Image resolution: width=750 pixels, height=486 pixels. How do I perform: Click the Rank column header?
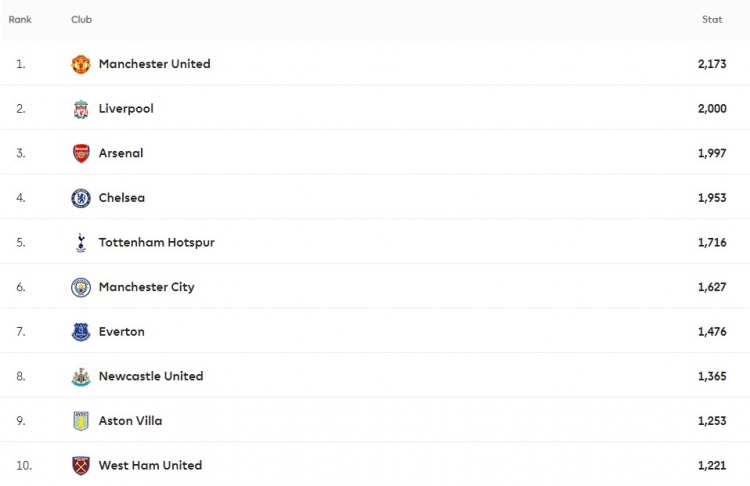pyautogui.click(x=20, y=20)
